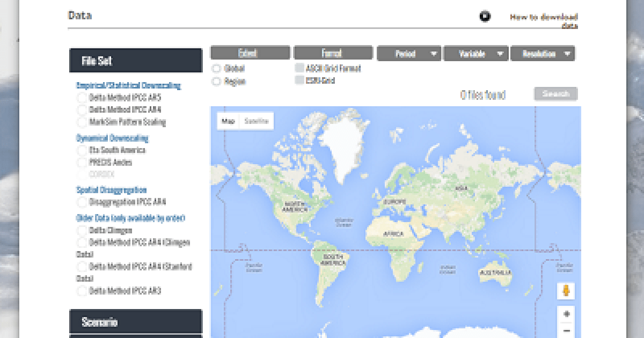Open the Resolution dropdown menu
The height and width of the screenshot is (338, 644).
pyautogui.click(x=542, y=54)
